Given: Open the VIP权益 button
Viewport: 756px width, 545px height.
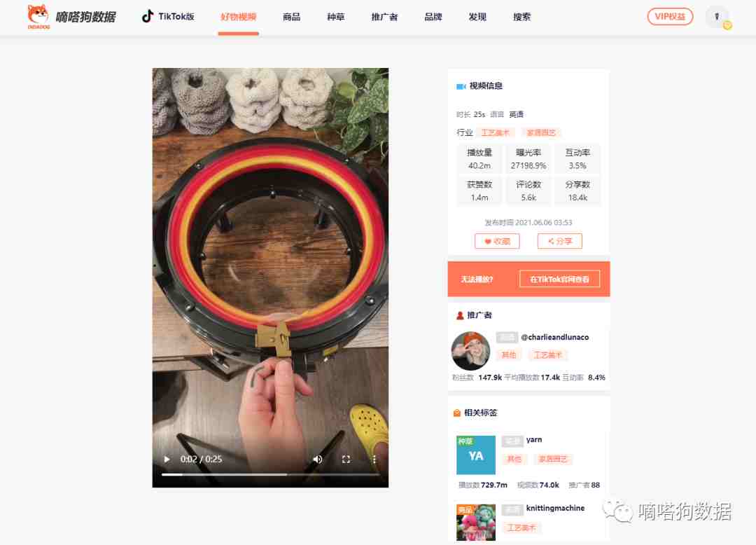Looking at the screenshot, I should [x=670, y=16].
